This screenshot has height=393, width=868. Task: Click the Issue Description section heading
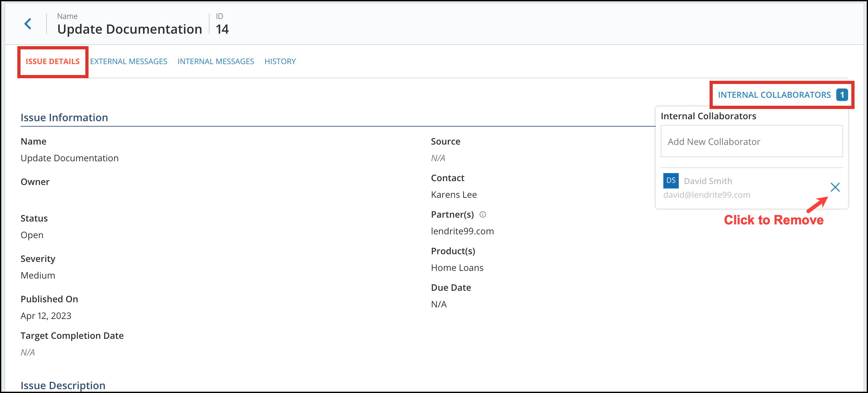point(63,385)
